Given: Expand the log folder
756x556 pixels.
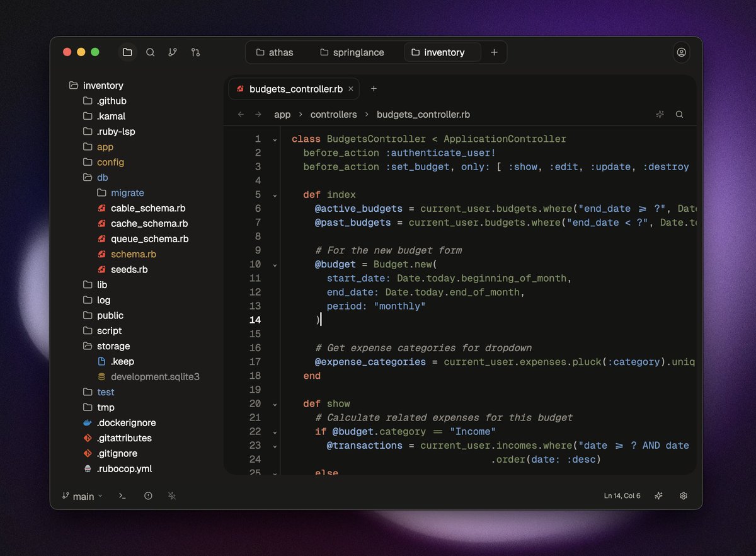Looking at the screenshot, I should (96, 300).
